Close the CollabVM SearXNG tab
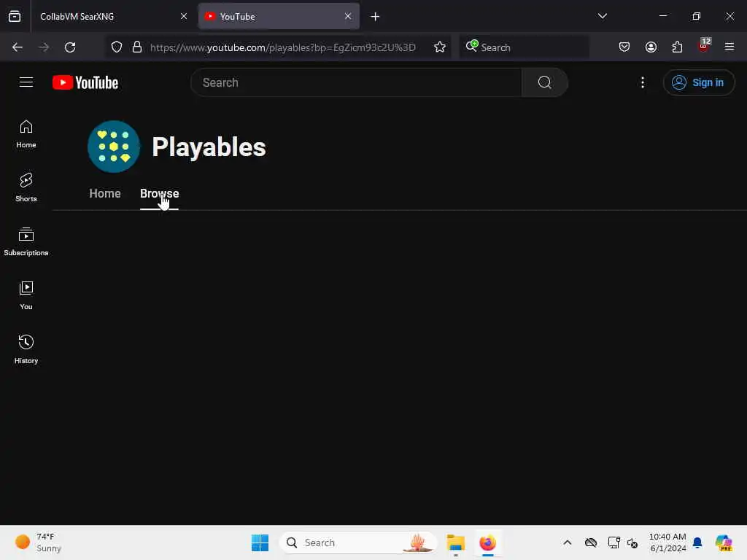Screen dimensions: 747x560 [184, 16]
